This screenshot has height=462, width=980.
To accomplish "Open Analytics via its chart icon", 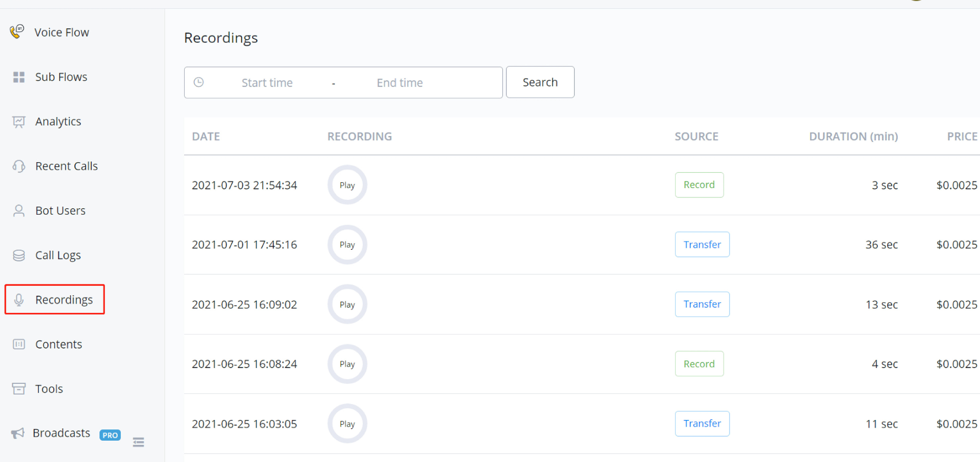I will [x=19, y=122].
